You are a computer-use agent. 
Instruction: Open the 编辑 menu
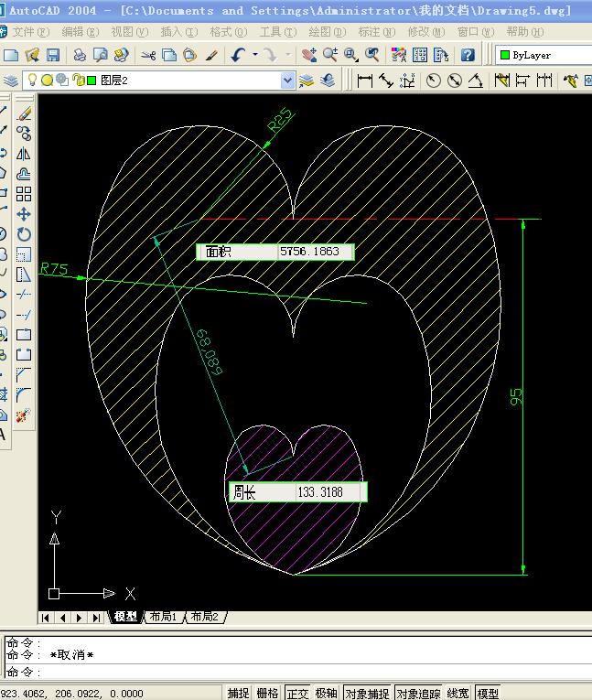[x=81, y=32]
